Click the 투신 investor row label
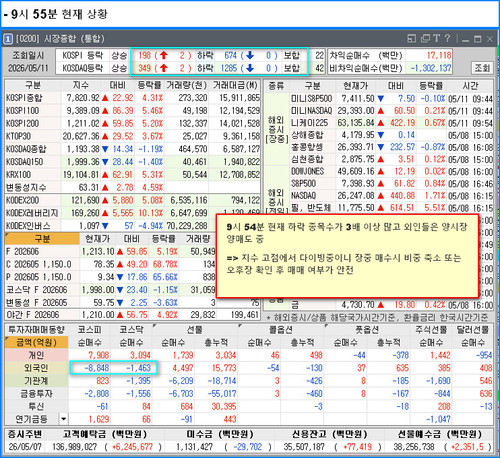Screen dimensions: 500x458 coord(36,406)
